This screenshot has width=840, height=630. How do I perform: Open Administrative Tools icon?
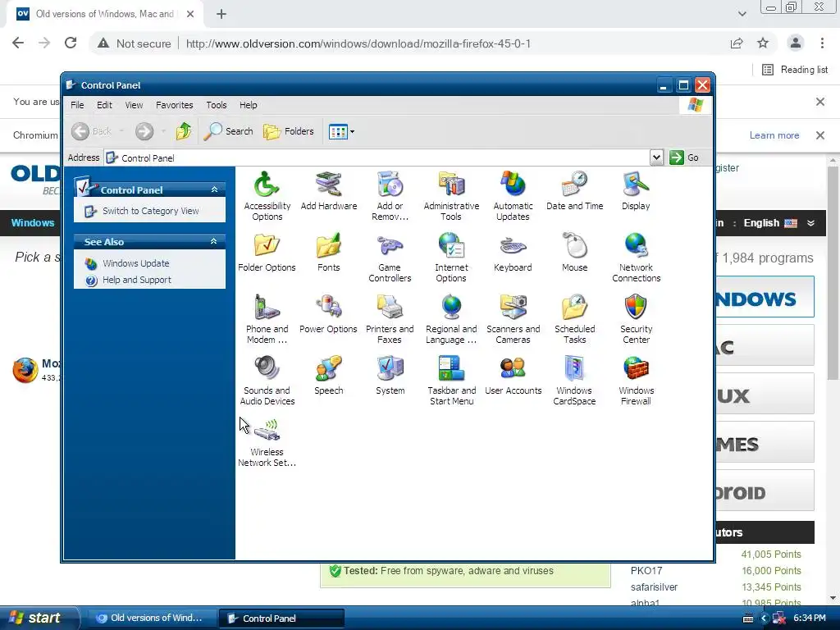(451, 195)
